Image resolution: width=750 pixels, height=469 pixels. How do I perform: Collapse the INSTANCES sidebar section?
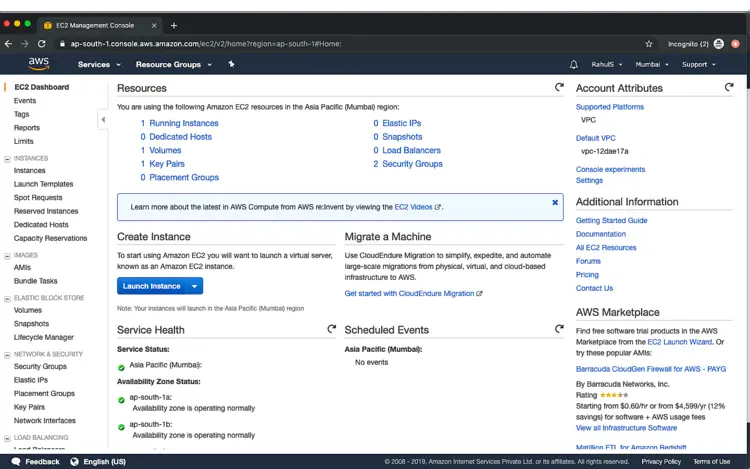click(x=7, y=159)
